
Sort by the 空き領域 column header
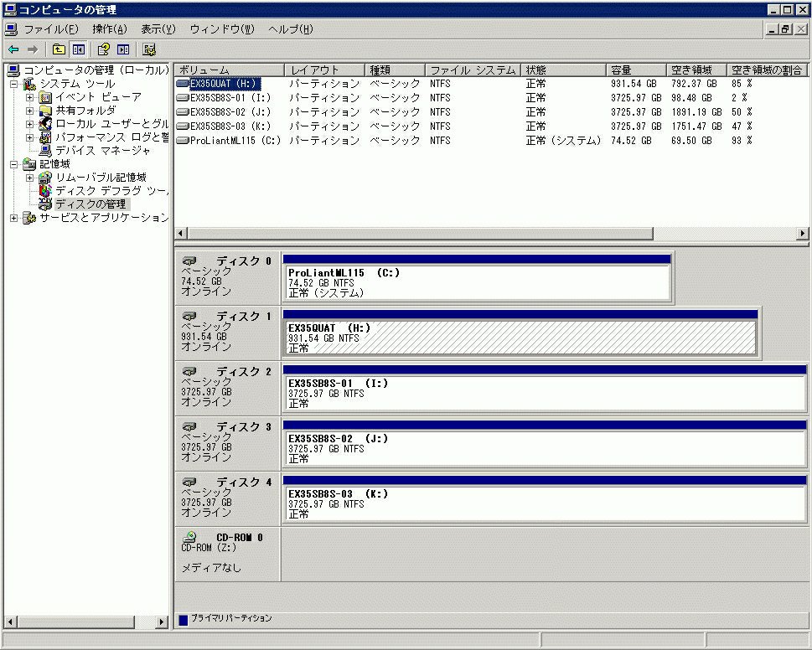click(x=696, y=70)
